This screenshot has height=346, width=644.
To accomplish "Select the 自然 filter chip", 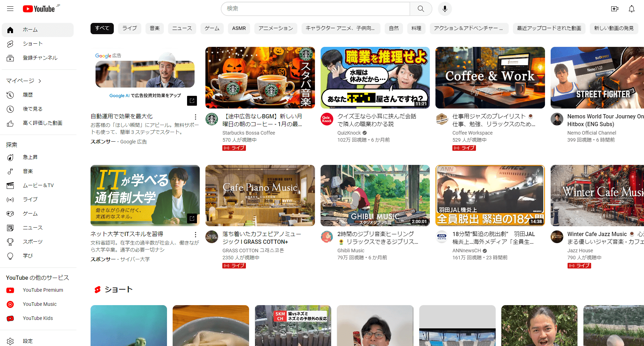I will click(x=394, y=28).
